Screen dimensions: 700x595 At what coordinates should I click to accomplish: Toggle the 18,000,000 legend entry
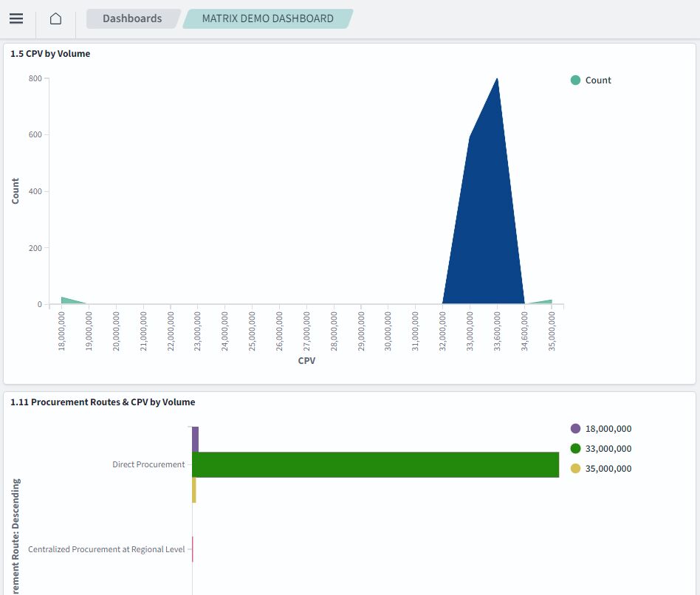click(x=608, y=429)
